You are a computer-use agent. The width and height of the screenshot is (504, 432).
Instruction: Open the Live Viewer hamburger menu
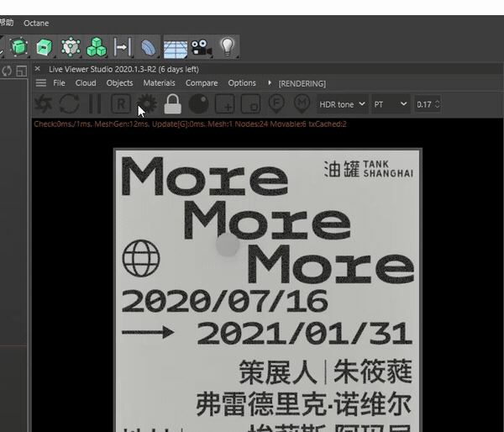41,83
